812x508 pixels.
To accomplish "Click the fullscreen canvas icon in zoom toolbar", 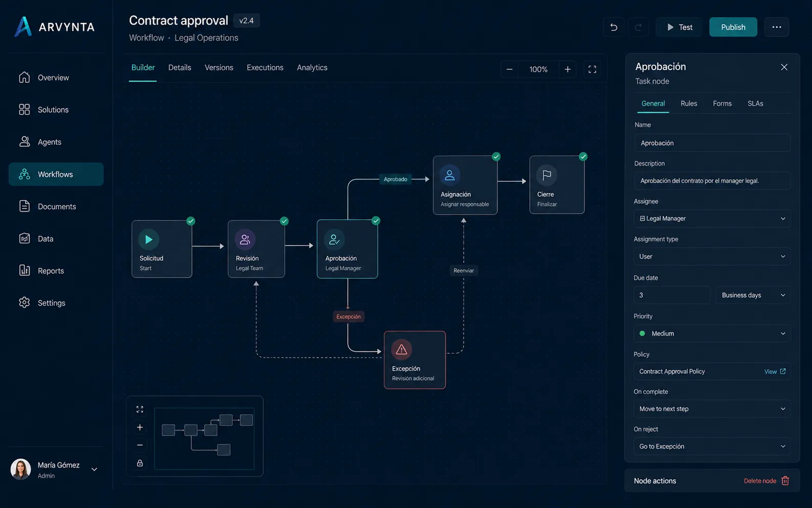I will point(592,69).
